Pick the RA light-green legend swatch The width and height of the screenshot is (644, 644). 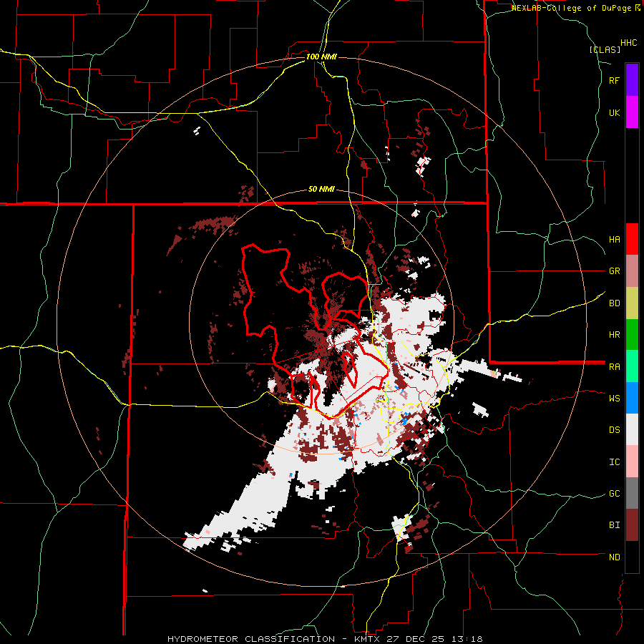coord(632,366)
